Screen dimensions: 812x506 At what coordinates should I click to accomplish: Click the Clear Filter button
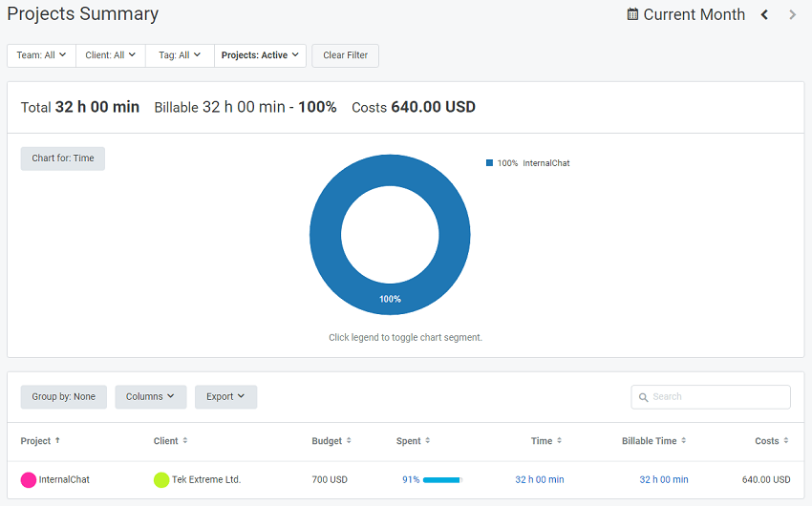(346, 55)
